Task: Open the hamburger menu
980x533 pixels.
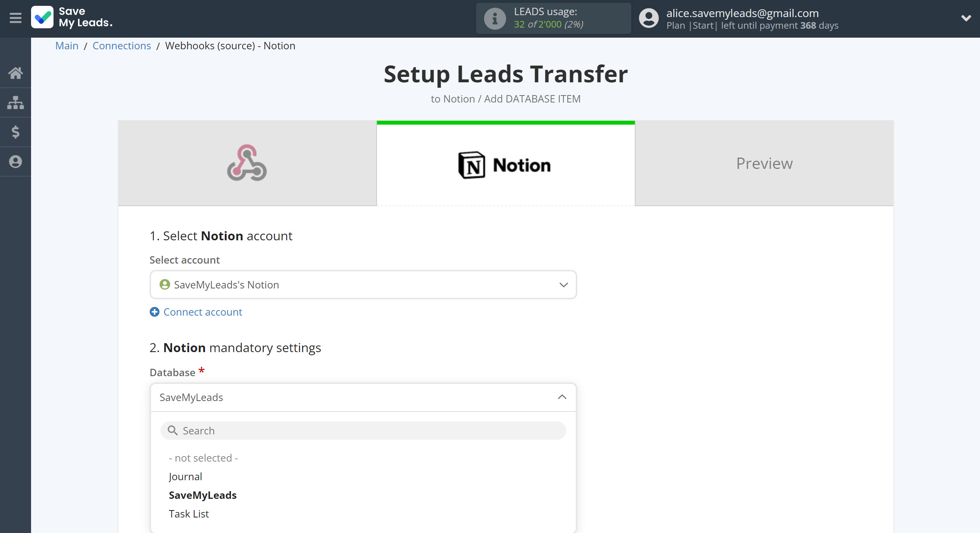Action: pos(16,18)
